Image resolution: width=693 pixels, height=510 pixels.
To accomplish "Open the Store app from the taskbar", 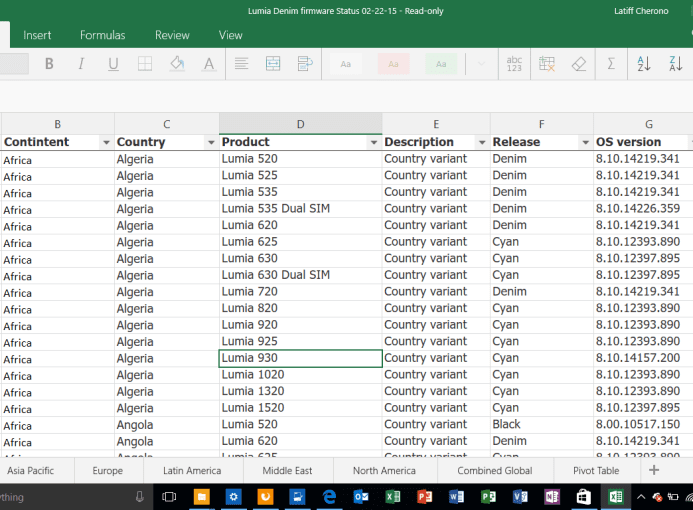I will point(583,497).
